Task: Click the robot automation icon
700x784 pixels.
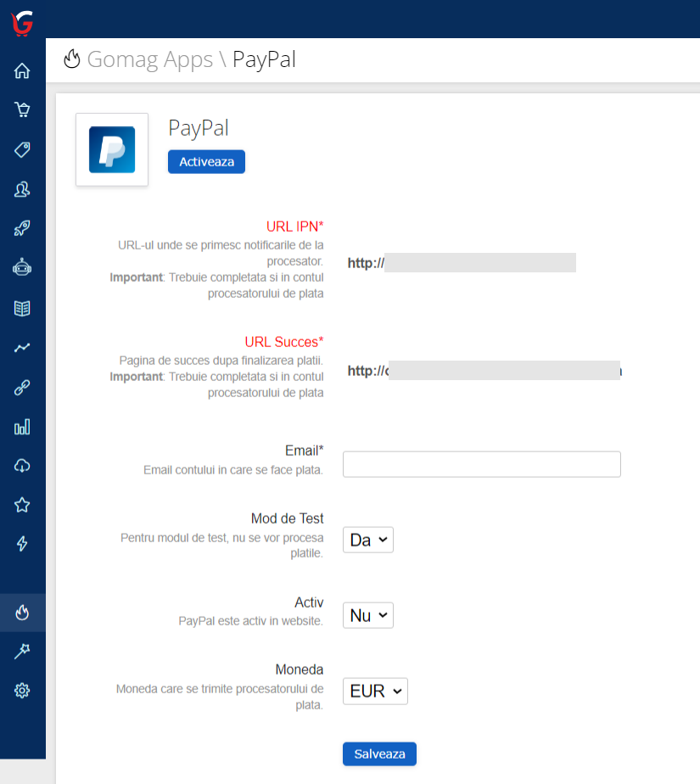Action: [x=22, y=266]
